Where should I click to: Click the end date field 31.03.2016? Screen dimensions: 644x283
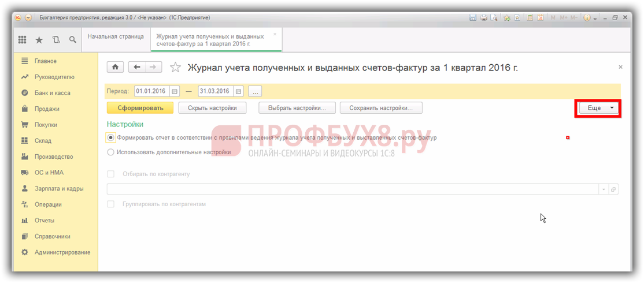[x=216, y=91]
